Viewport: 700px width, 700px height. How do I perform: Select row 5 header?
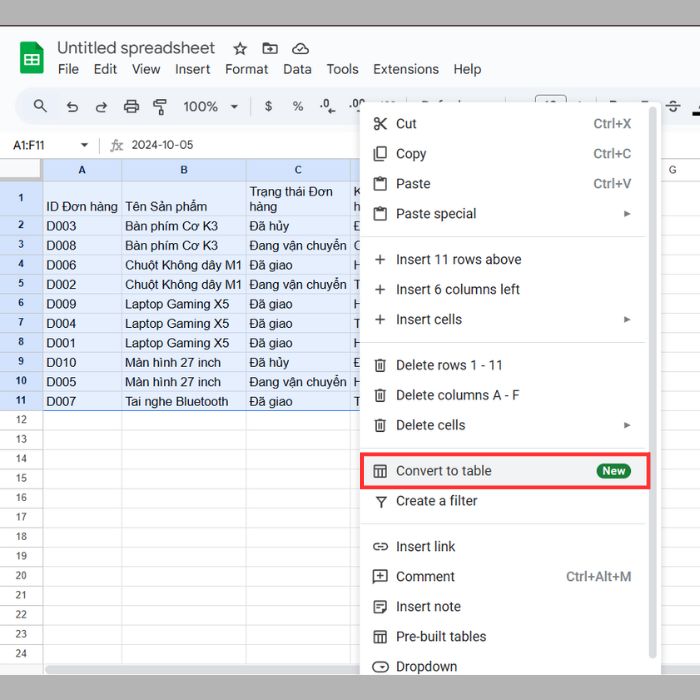click(x=21, y=283)
